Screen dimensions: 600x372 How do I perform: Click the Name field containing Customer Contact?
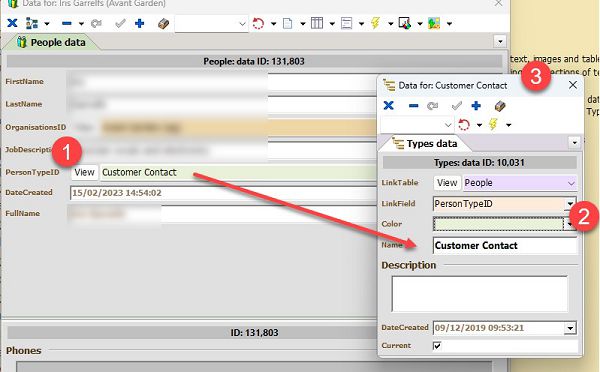505,245
